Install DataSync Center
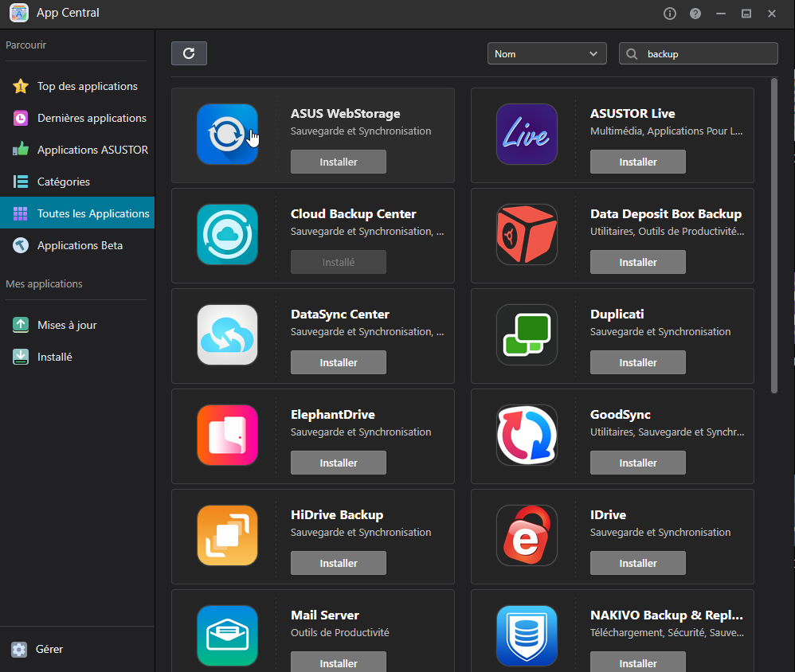Image resolution: width=795 pixels, height=672 pixels. click(x=339, y=362)
